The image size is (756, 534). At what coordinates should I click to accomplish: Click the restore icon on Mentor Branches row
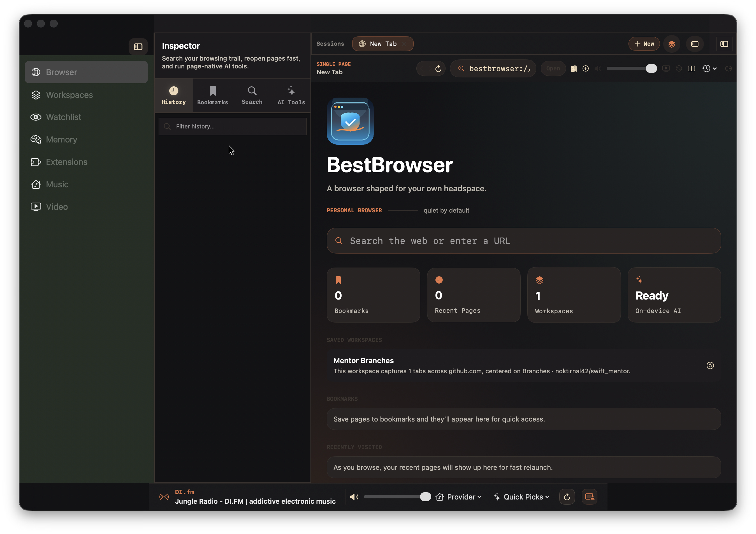[710, 365]
